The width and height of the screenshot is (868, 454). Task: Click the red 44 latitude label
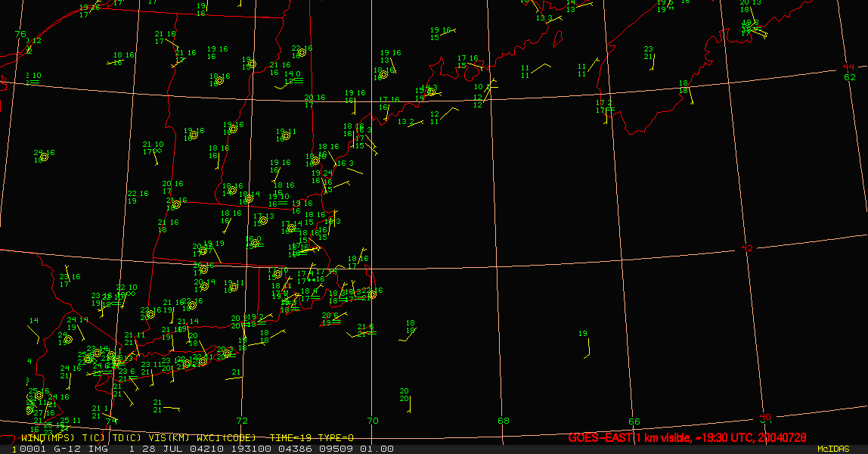[x=849, y=67]
